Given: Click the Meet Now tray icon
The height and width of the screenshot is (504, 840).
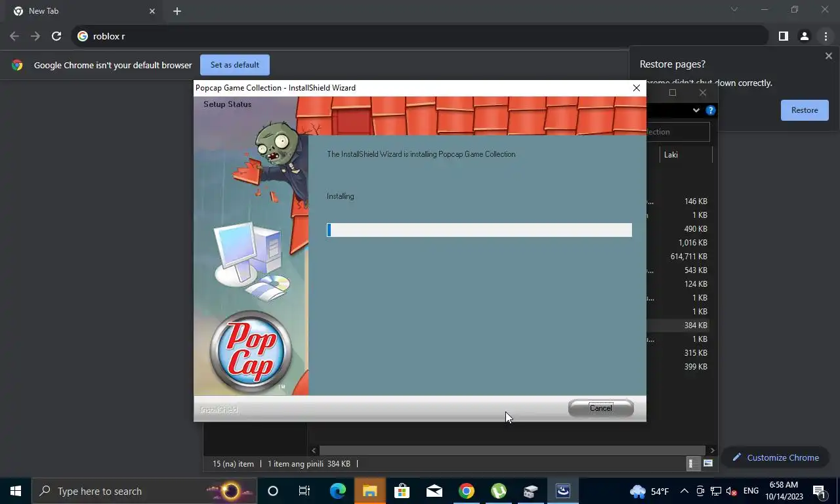Looking at the screenshot, I should 700,491.
